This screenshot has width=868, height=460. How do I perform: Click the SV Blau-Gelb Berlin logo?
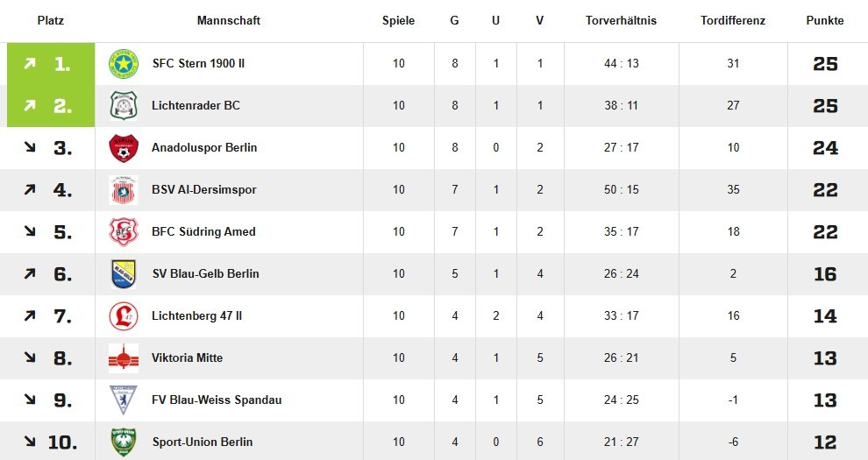[x=123, y=274]
